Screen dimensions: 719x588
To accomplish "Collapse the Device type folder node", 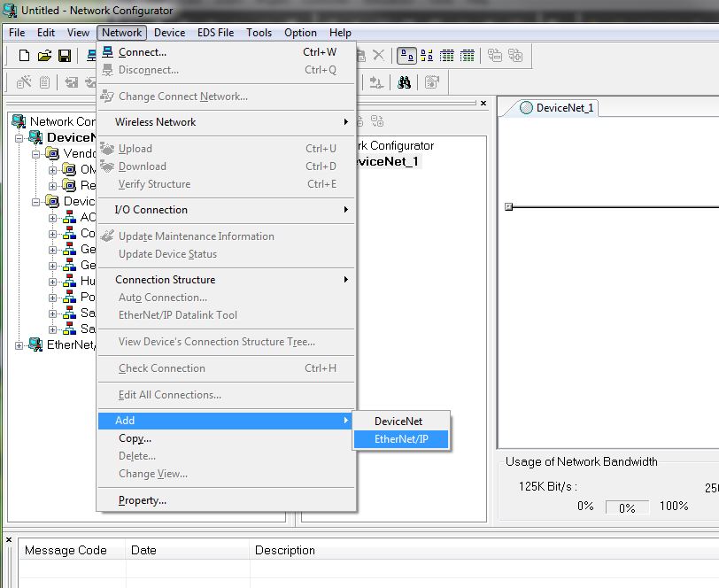I will click(35, 202).
